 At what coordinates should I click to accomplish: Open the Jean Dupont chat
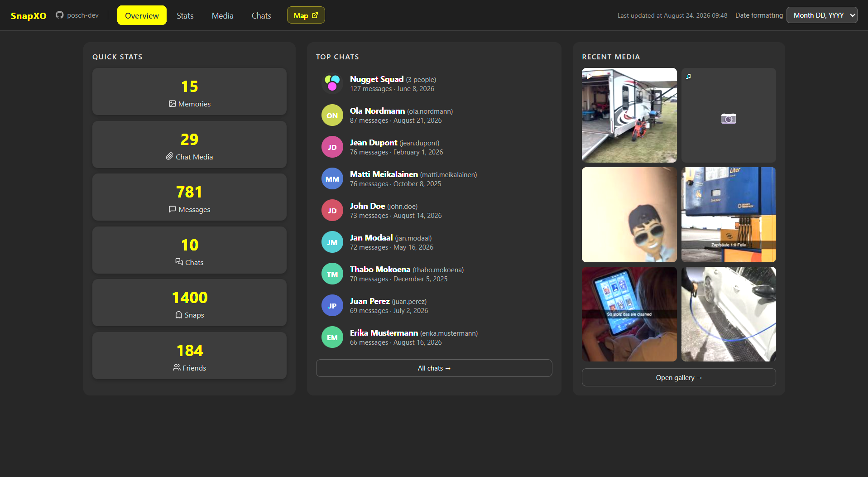pos(434,147)
